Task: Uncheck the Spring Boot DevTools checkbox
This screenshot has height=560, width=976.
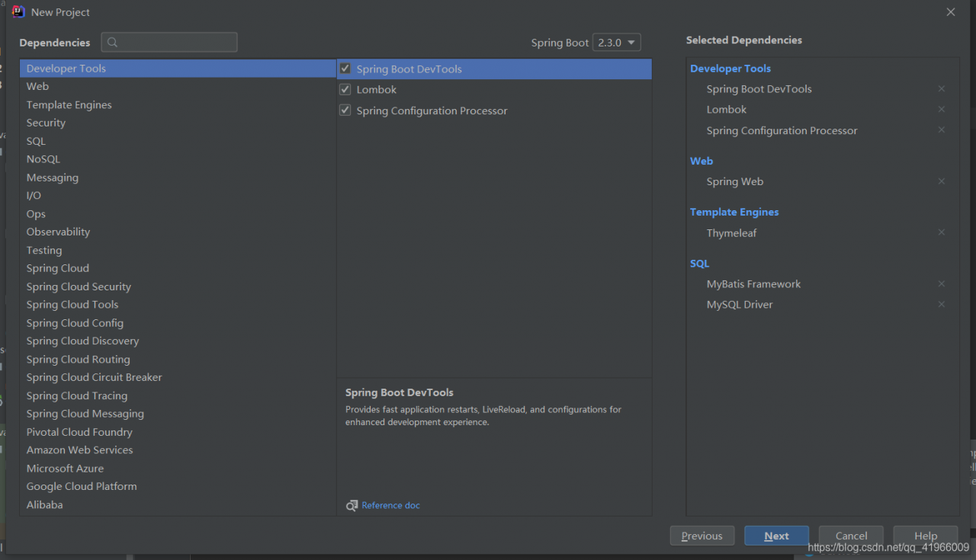Action: pos(345,69)
